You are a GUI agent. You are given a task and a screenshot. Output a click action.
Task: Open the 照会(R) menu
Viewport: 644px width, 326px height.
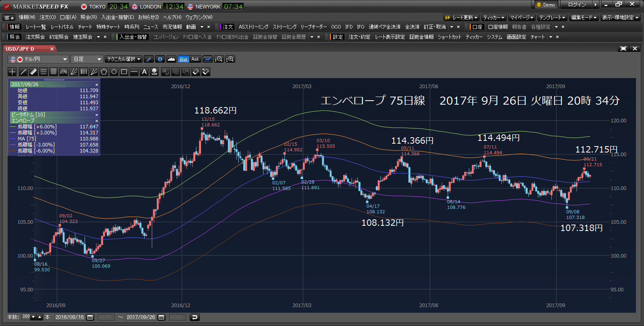pos(89,17)
